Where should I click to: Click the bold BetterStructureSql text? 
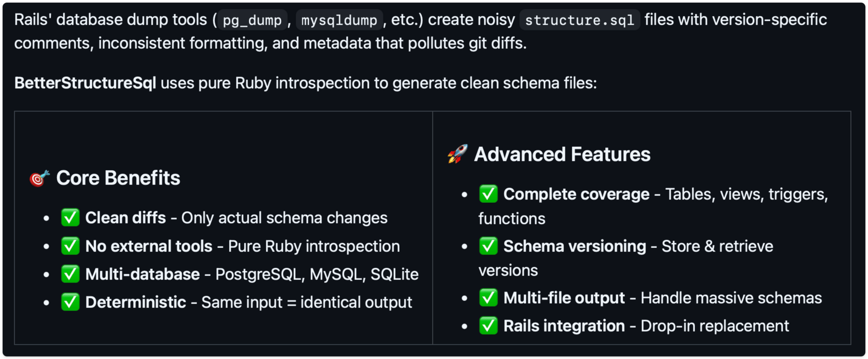(x=85, y=83)
